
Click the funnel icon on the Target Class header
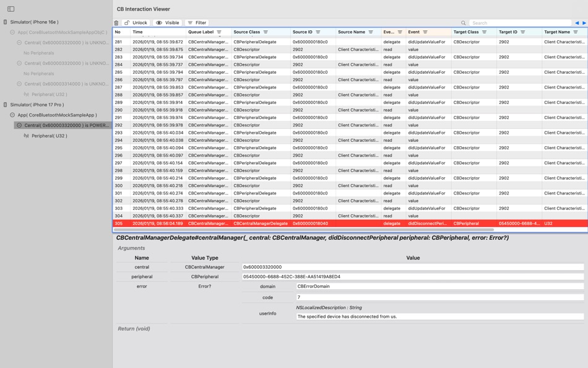(x=485, y=32)
